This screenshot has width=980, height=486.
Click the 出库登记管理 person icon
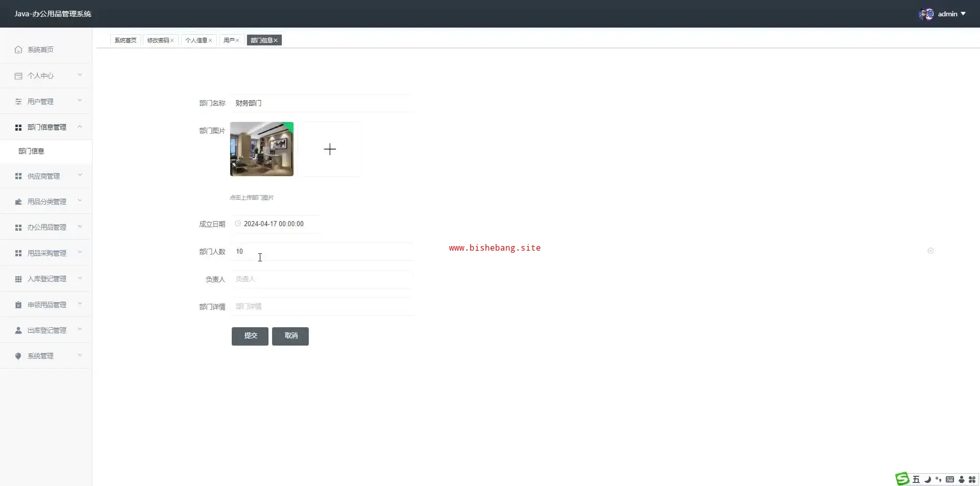[x=18, y=330]
